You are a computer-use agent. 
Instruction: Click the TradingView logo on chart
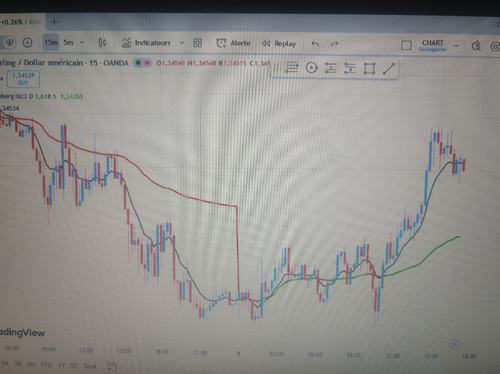pos(22,333)
